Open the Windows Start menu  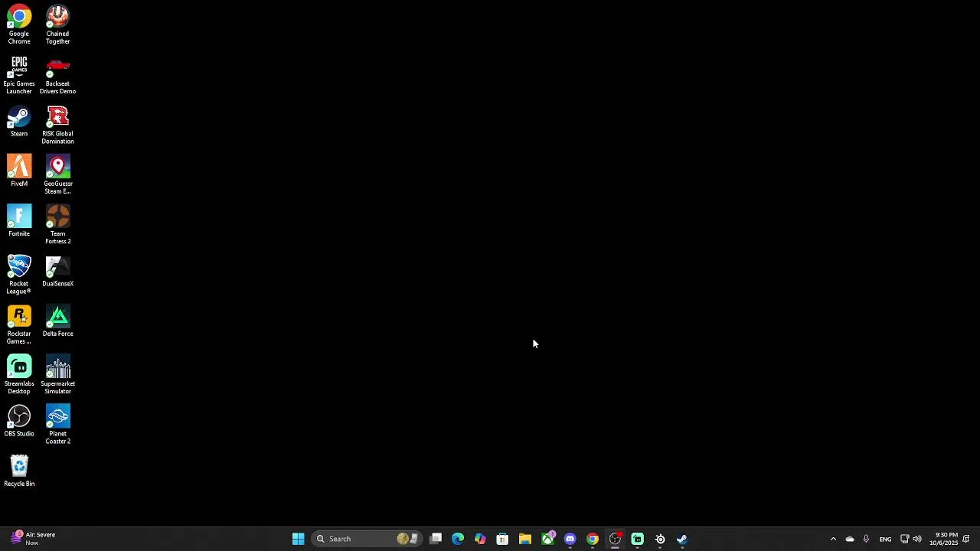298,539
